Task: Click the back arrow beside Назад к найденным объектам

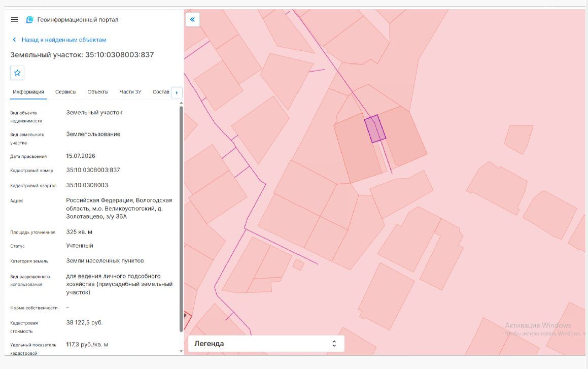Action: (14, 40)
